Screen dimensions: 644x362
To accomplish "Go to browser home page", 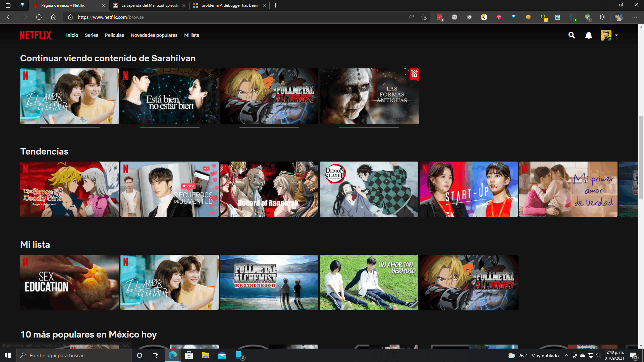I will pyautogui.click(x=54, y=17).
